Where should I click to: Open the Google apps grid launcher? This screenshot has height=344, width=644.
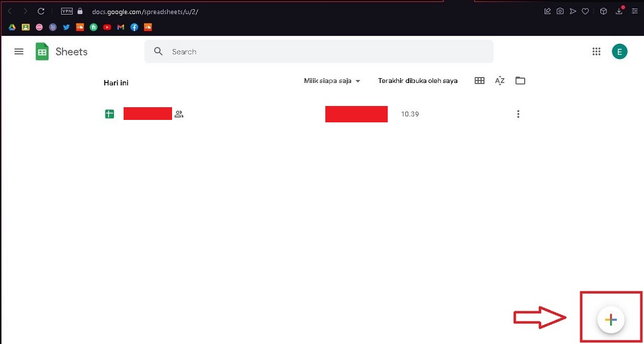tap(596, 51)
